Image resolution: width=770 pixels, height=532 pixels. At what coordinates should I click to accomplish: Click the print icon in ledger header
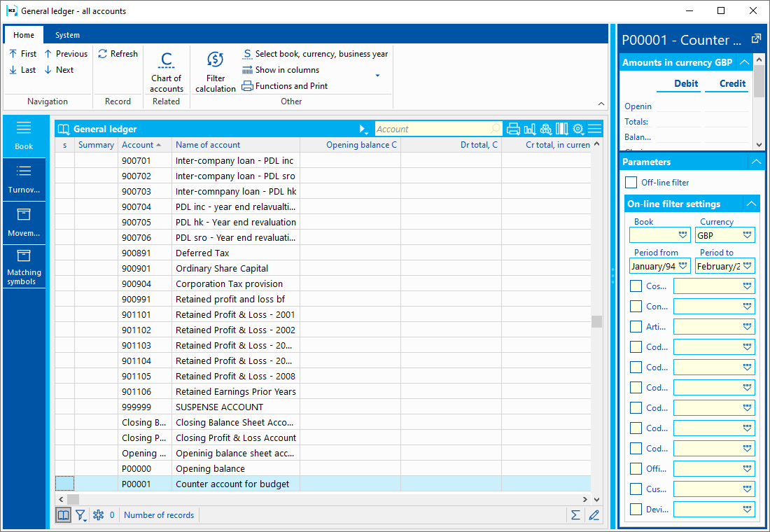tap(513, 129)
